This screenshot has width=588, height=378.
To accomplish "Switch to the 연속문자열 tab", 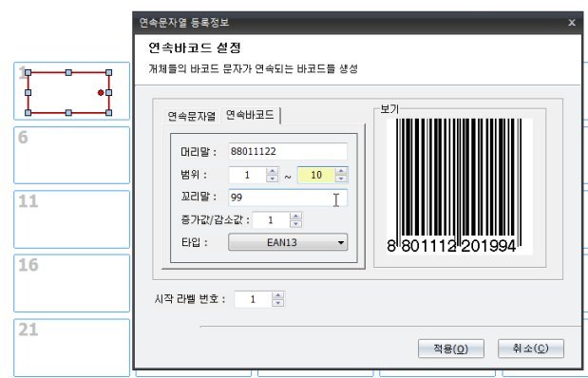I will coord(191,116).
